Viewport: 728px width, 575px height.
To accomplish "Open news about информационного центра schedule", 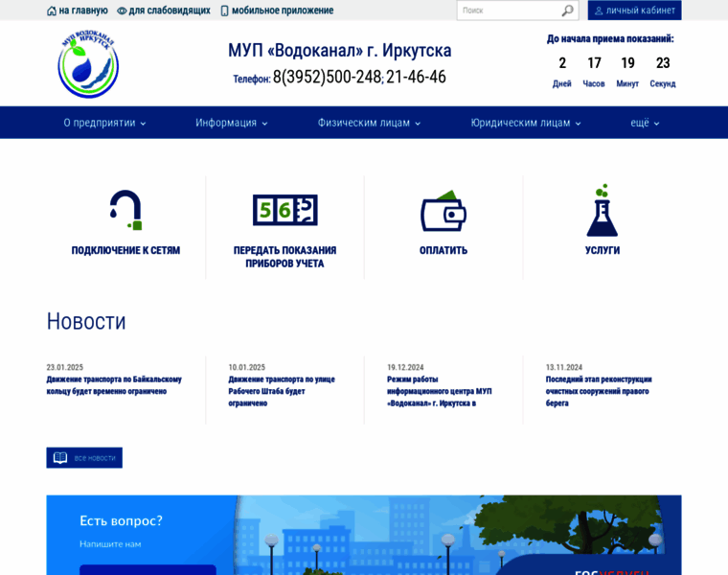I will pos(440,392).
